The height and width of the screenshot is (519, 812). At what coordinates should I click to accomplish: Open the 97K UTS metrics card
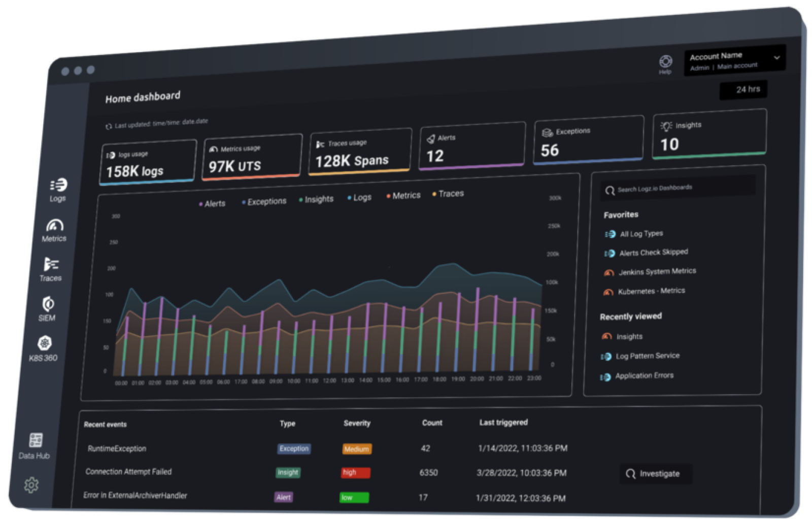coord(252,157)
